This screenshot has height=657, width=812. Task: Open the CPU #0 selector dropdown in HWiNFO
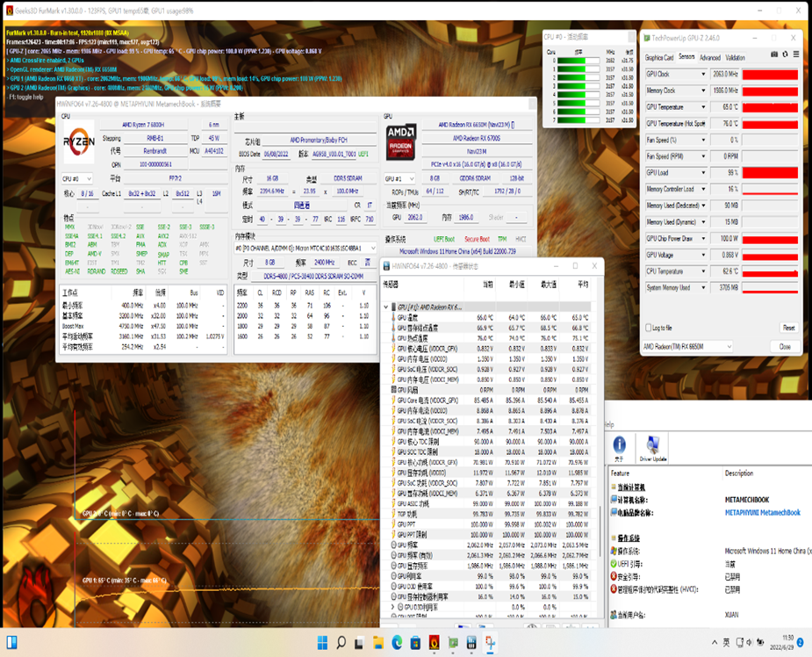(77, 179)
